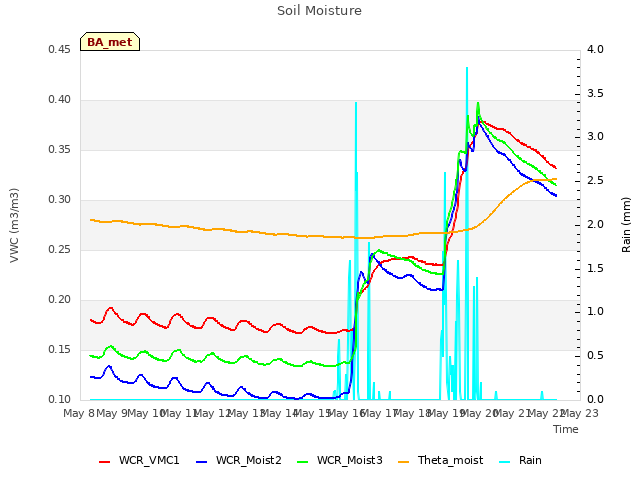The height and width of the screenshot is (480, 640).
Task: Click the 4.0 rain axis tick label
Action: [595, 49]
